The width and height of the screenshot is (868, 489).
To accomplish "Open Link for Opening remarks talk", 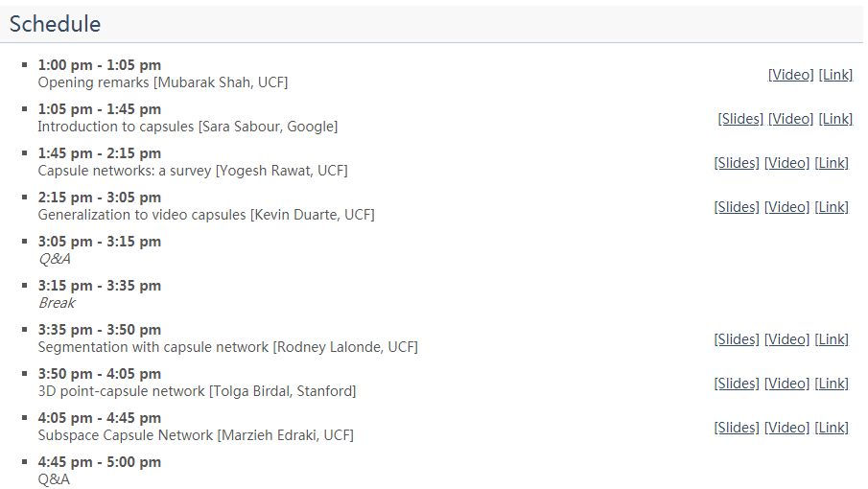I will pyautogui.click(x=835, y=75).
